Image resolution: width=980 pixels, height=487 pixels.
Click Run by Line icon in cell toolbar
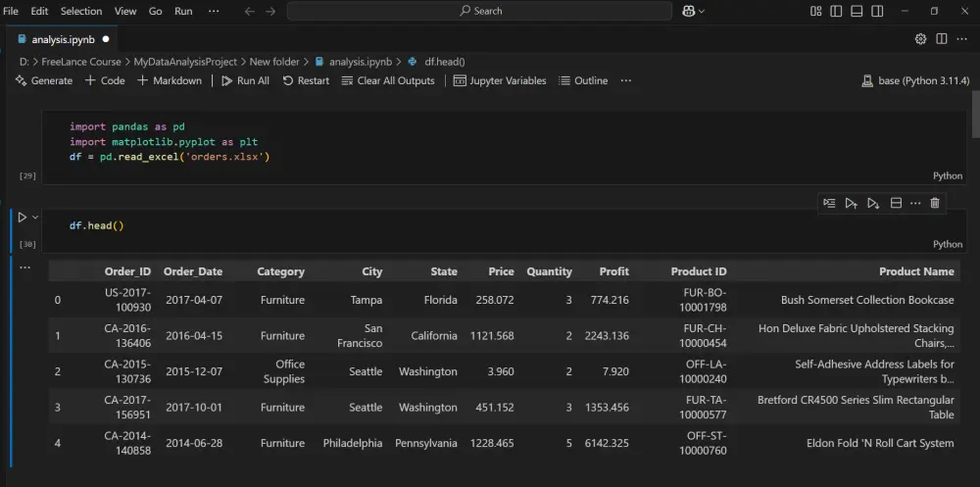829,203
